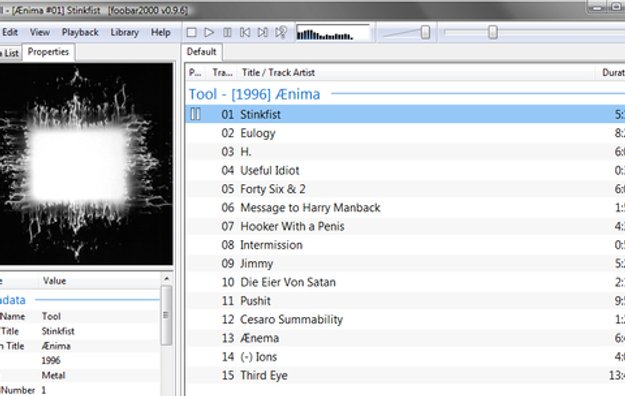Open the Library menu
Image resolution: width=625 pixels, height=396 pixels.
pos(125,32)
